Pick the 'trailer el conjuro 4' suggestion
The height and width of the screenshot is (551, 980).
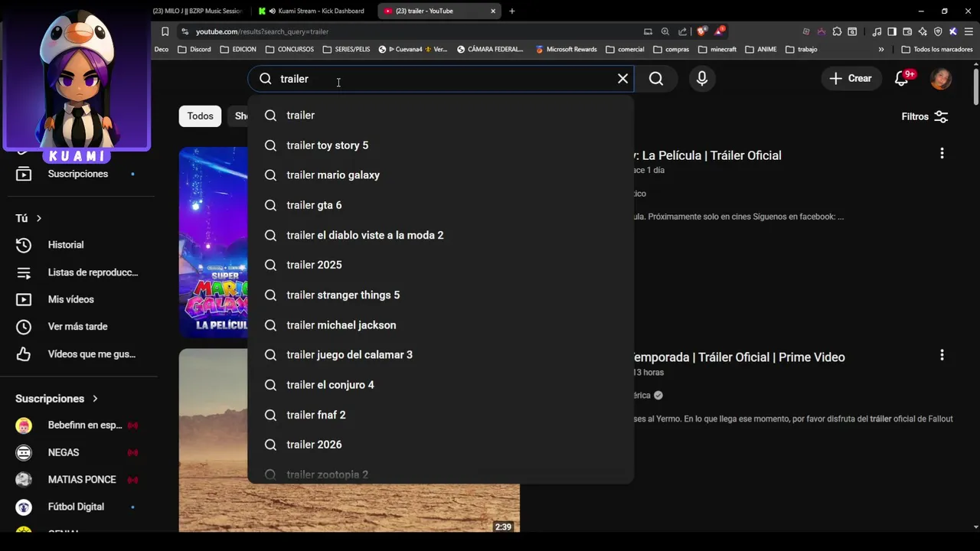tap(440, 385)
